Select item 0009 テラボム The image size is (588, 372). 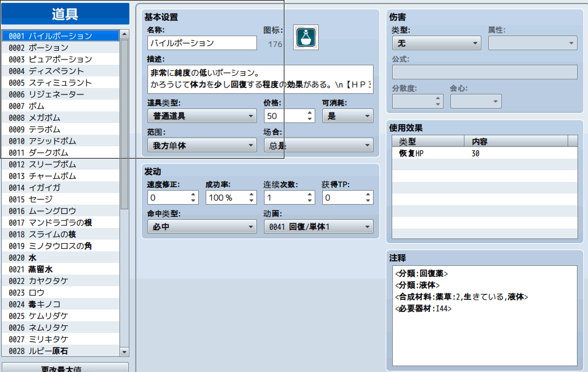[61, 129]
